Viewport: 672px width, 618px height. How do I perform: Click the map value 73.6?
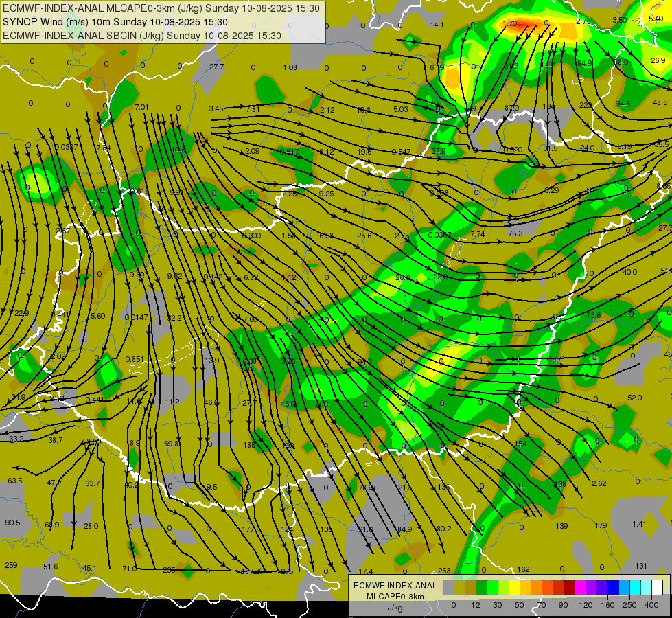tap(594, 315)
